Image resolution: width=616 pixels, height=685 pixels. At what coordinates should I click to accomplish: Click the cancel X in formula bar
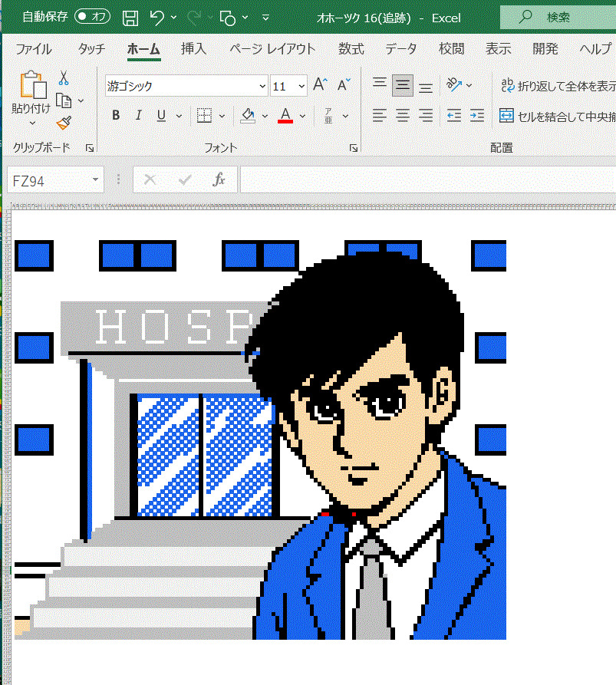pos(150,179)
